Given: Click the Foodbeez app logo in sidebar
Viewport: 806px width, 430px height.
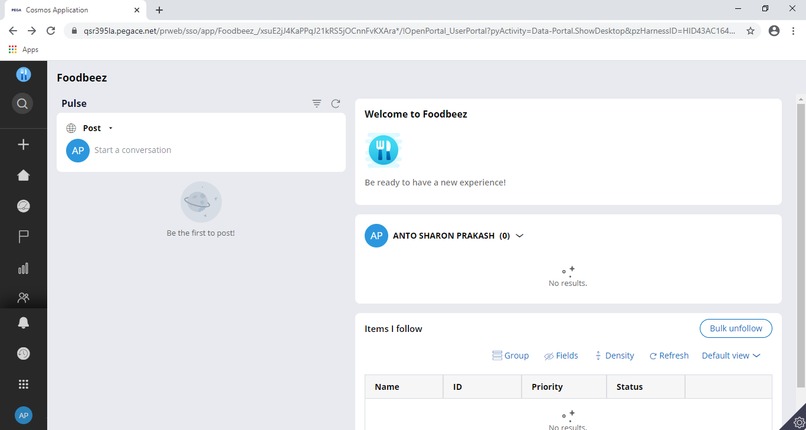Looking at the screenshot, I should (x=23, y=74).
